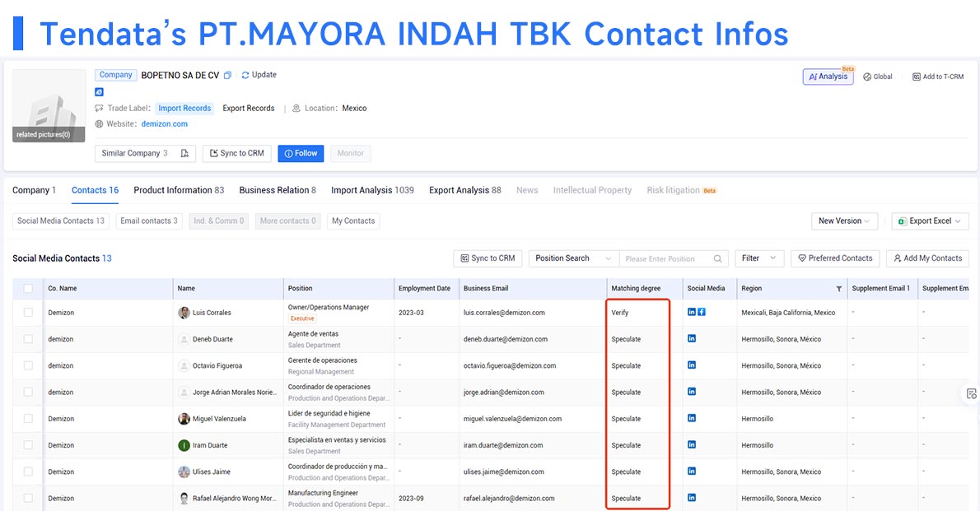Open the Region column filter funnel
Viewport: 980px width, 511px height.
838,289
